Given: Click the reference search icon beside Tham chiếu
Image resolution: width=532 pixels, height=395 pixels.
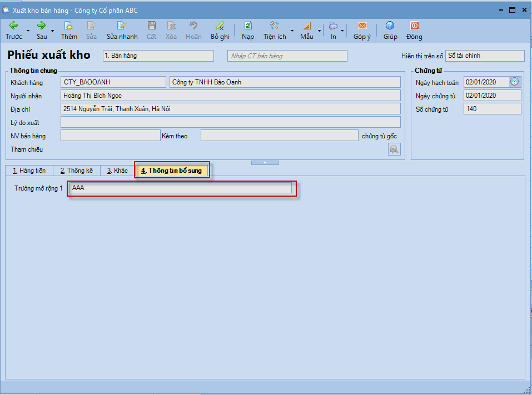Looking at the screenshot, I should (394, 149).
